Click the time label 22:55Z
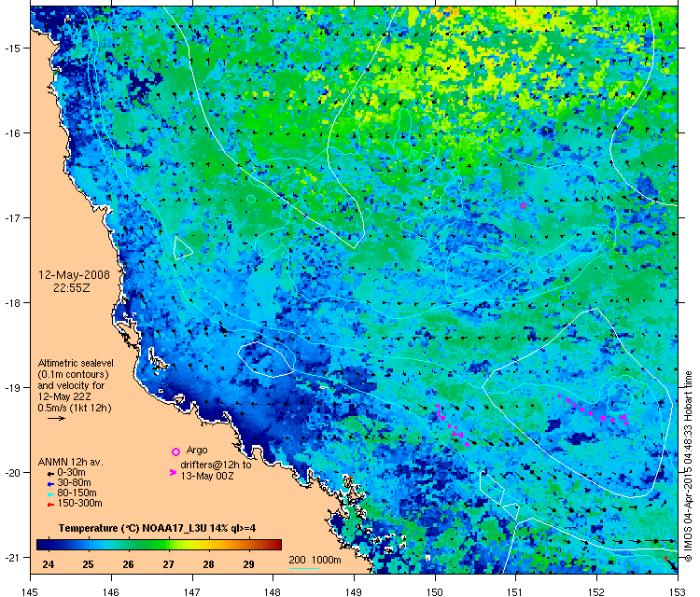Viewport: 700px width, 597px height. pos(72,288)
